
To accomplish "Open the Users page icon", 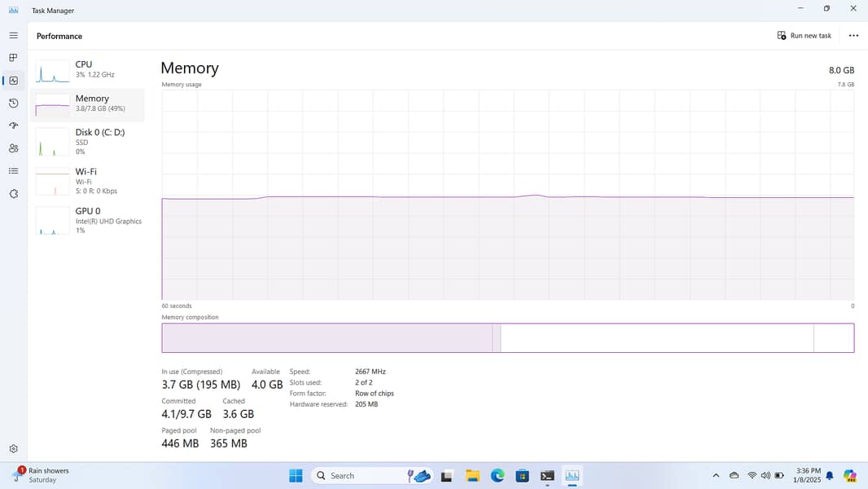I will 13,148.
